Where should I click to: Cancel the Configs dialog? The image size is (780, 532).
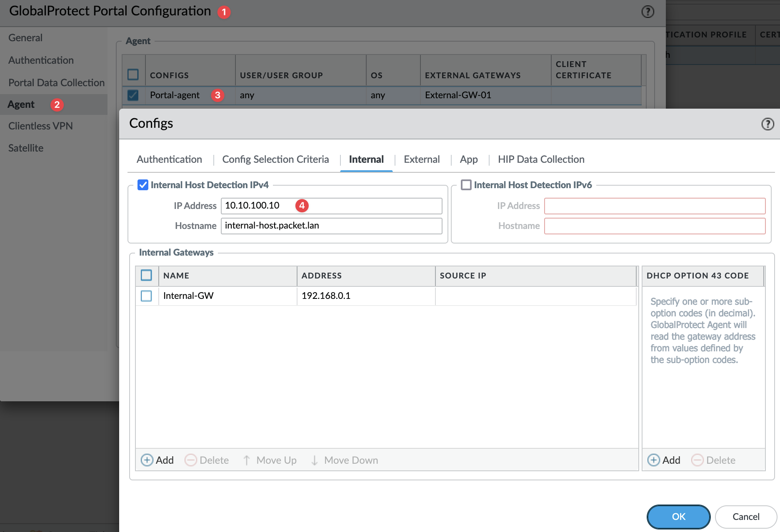745,517
